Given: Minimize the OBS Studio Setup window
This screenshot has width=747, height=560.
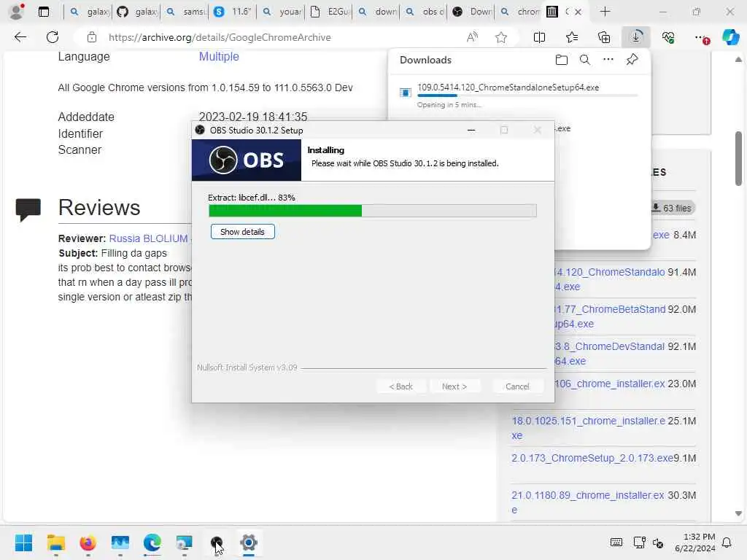Looking at the screenshot, I should 471,130.
